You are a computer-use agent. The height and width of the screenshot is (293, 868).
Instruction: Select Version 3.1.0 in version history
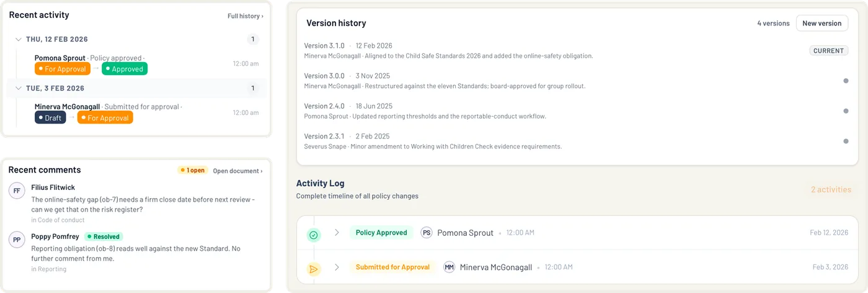point(575,50)
